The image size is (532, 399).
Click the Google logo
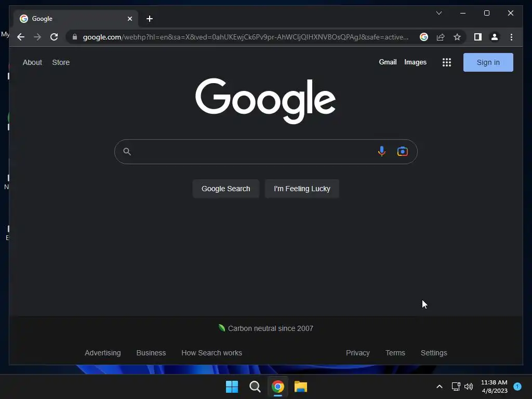click(x=265, y=101)
